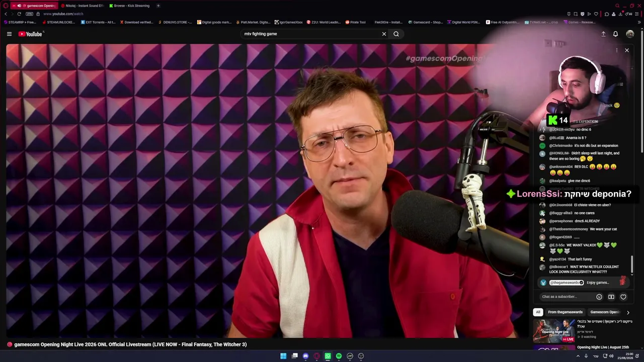Show more filter chips with right arrow

click(x=628, y=312)
